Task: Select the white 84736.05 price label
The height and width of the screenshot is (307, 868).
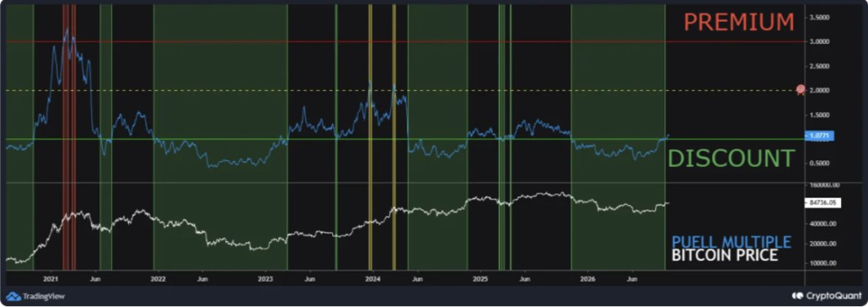Action: coord(822,204)
